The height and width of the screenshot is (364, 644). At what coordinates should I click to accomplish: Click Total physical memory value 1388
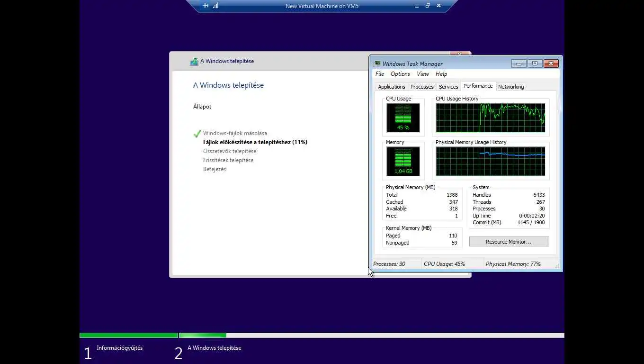point(452,195)
